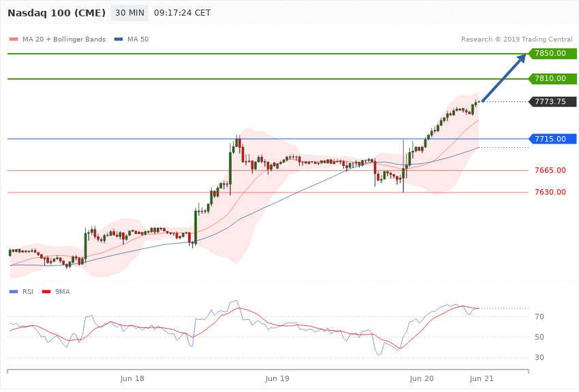Click the MA 50 legend label
Viewport: 579px width, 392px height.
(138, 39)
